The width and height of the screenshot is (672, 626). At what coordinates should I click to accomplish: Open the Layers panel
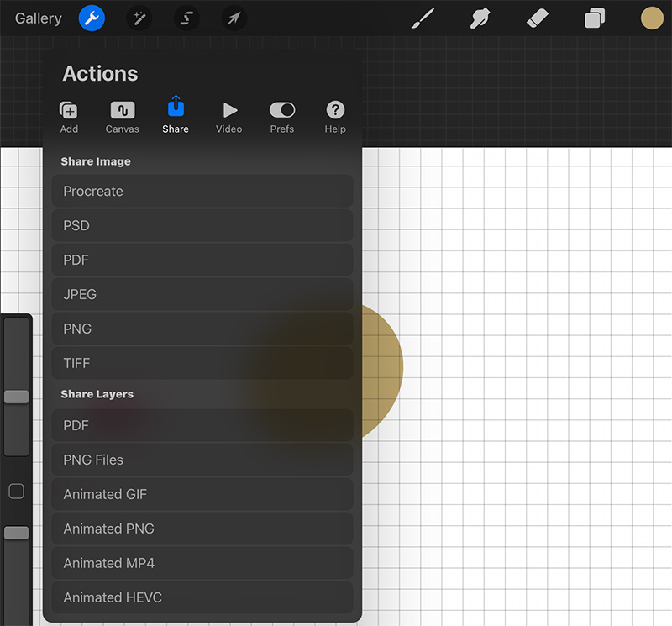click(595, 18)
